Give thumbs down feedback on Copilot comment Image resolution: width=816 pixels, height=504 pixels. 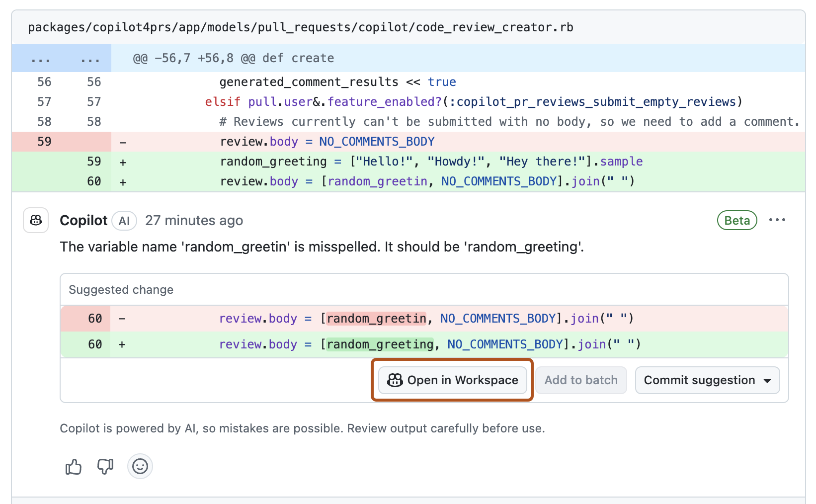[x=105, y=467]
